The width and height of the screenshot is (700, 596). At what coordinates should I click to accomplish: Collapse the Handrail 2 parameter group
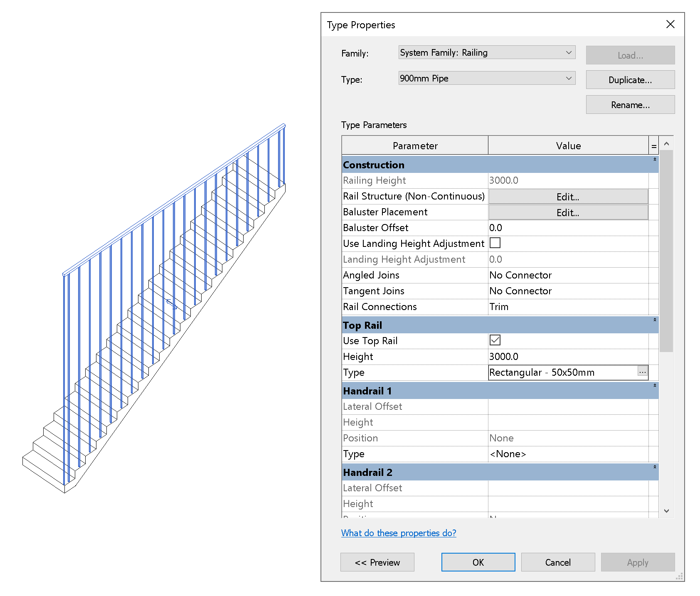pos(655,466)
